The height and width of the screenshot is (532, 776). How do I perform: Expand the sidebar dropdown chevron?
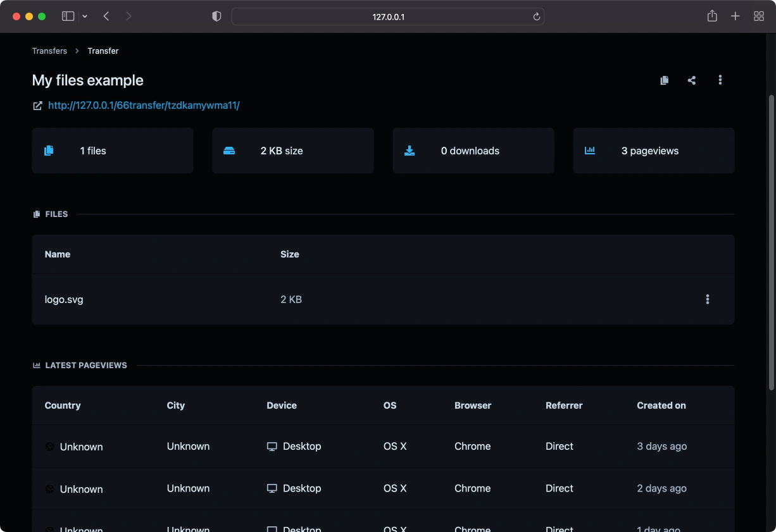tap(85, 16)
